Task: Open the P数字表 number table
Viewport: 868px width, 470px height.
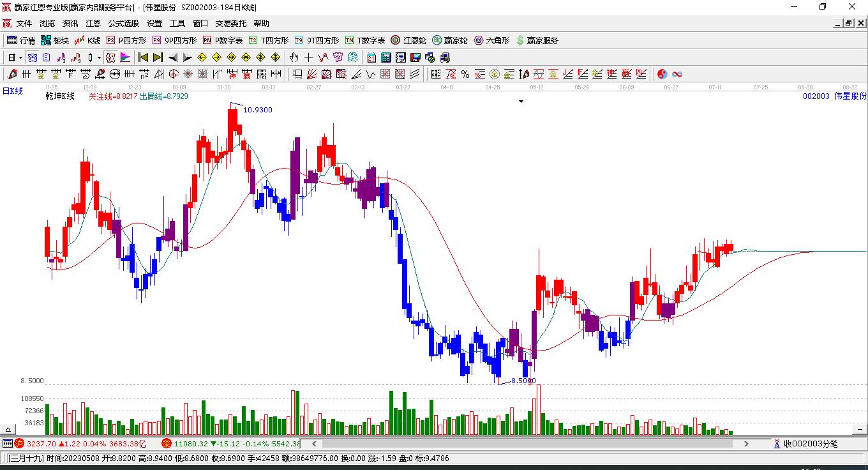Action: pyautogui.click(x=223, y=40)
